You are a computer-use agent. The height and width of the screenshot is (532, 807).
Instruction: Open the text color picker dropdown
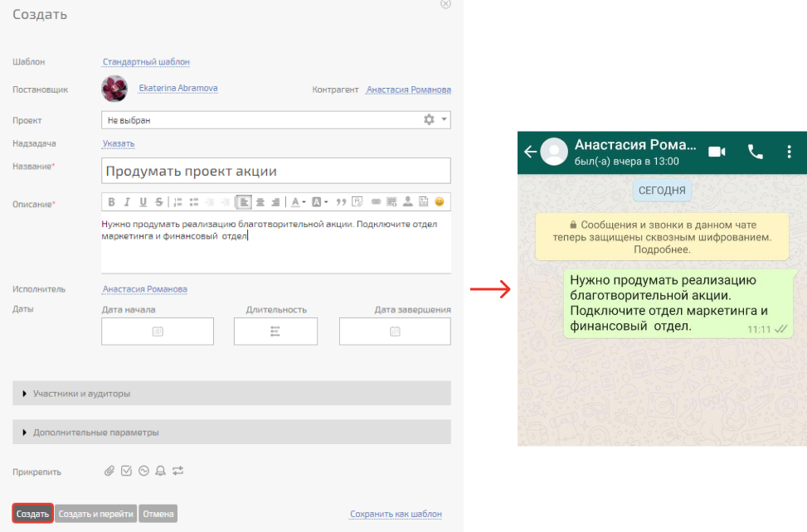pos(298,201)
